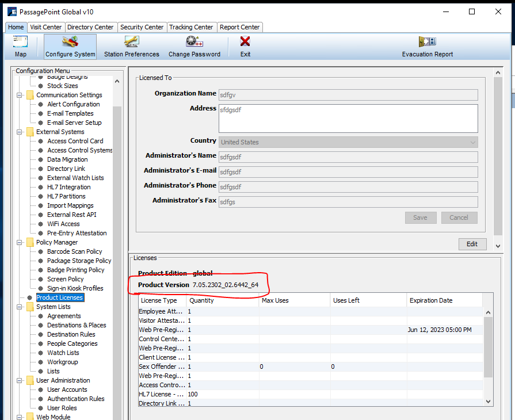Open the Country dropdown
Viewport: 515px width, 420px height.
pos(348,142)
